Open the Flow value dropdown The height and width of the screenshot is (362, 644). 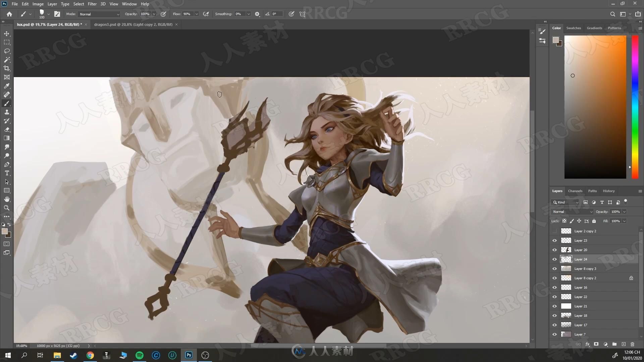pyautogui.click(x=197, y=14)
